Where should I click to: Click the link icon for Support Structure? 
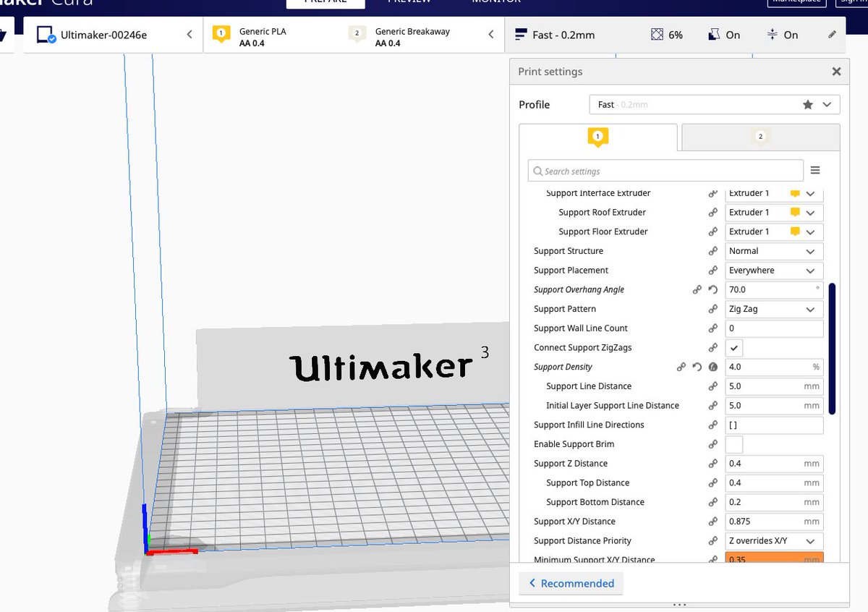(713, 251)
